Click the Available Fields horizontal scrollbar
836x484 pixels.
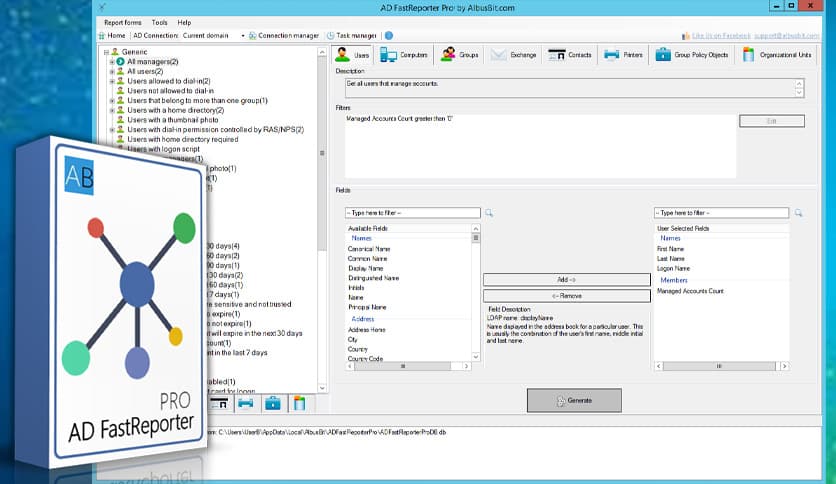point(405,366)
